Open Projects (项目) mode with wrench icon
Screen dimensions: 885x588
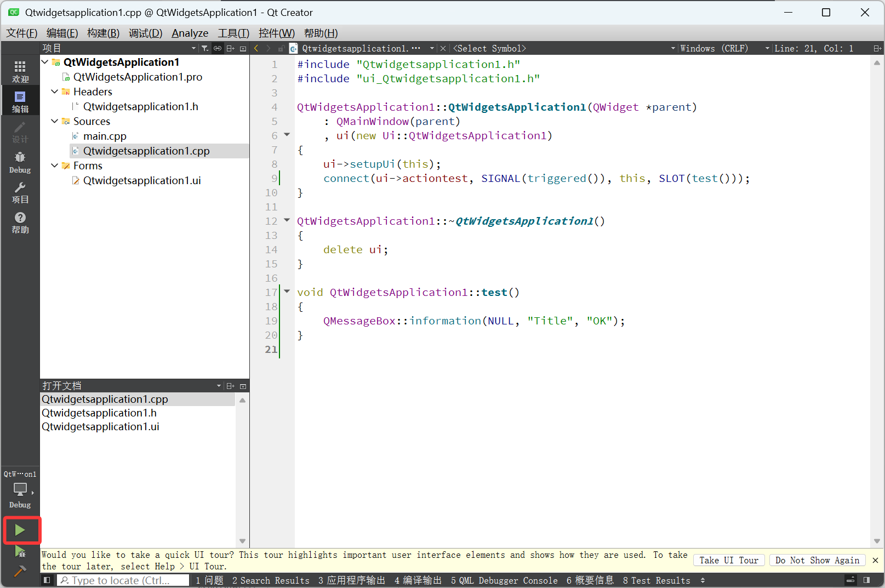20,192
